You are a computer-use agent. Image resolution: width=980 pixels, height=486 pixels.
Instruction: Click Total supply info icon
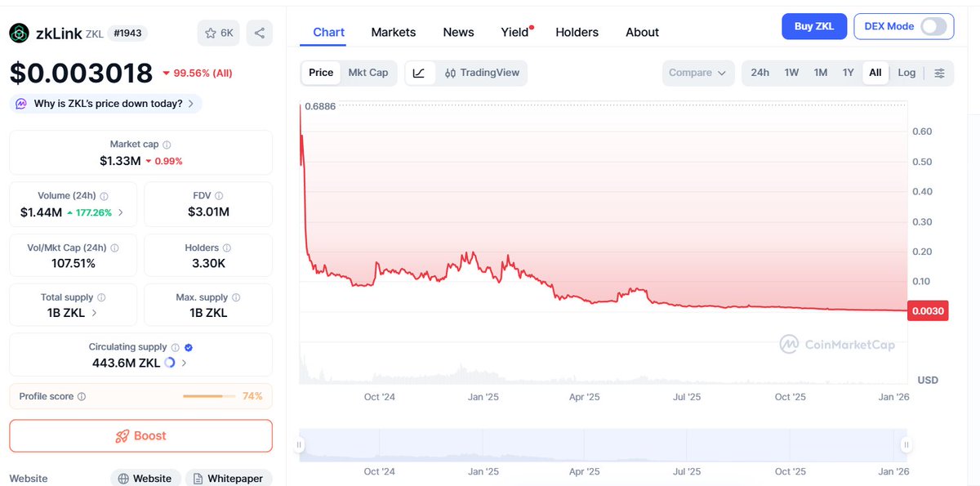(101, 297)
